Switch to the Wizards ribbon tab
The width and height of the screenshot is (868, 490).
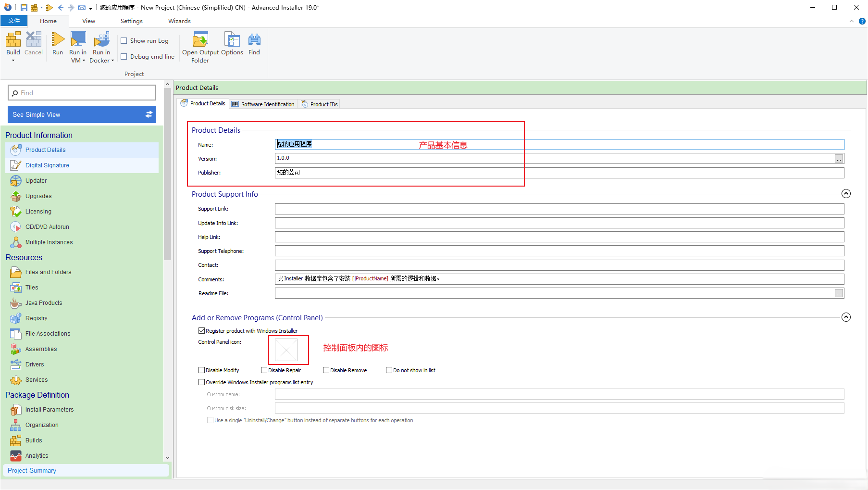point(179,21)
